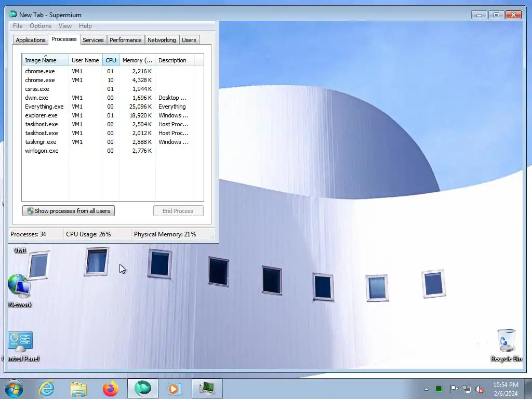Launch Firefox from the taskbar
This screenshot has width=532, height=399.
coord(111,389)
